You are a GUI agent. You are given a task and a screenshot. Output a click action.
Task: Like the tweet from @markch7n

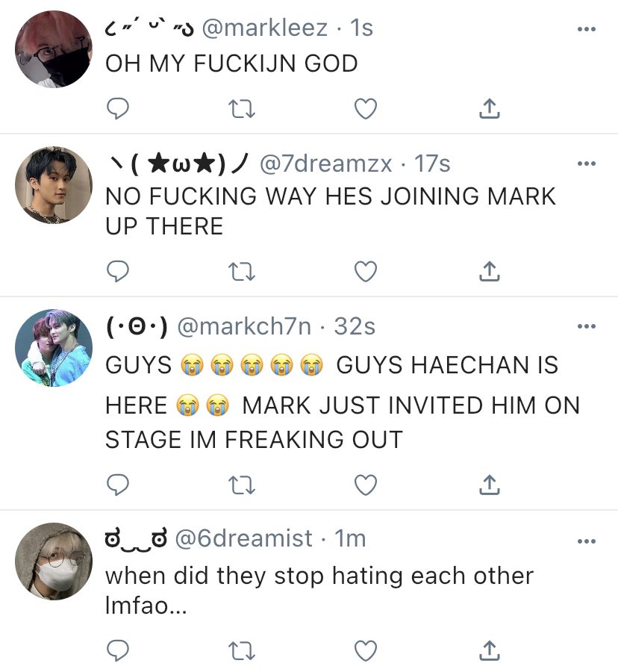[366, 485]
